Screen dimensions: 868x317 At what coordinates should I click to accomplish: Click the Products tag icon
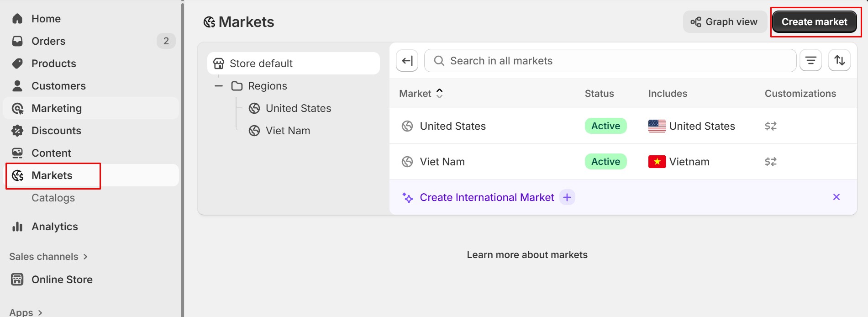17,63
